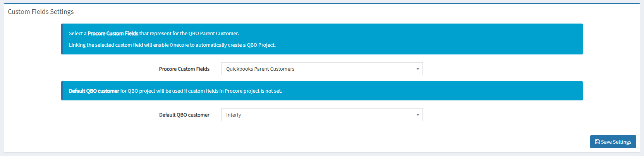Click bold 'Procore Custom Fields' in the info banner

[x=113, y=34]
